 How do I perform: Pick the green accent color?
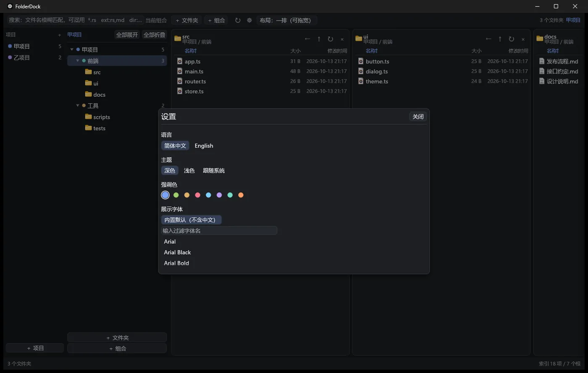point(176,195)
